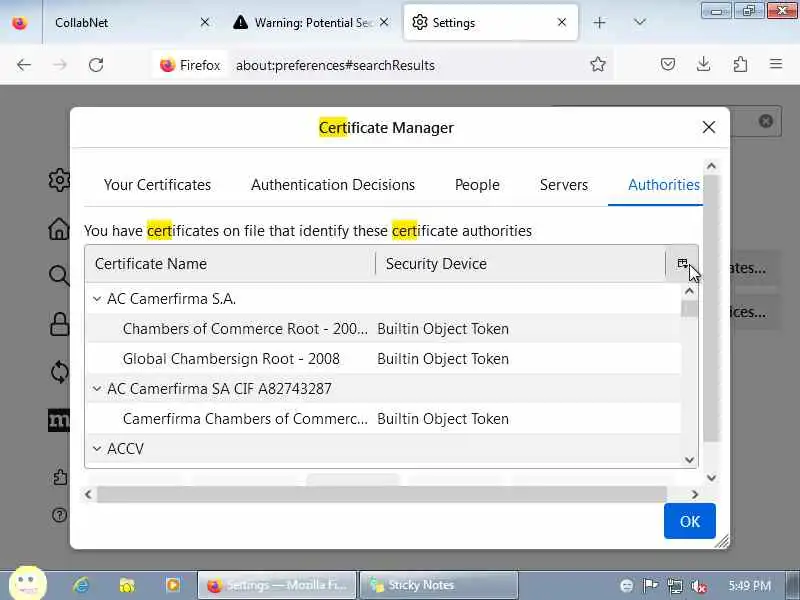Screen dimensions: 800x600
Task: Open the file explorer folder icon on the taskbar
Action: (x=127, y=585)
